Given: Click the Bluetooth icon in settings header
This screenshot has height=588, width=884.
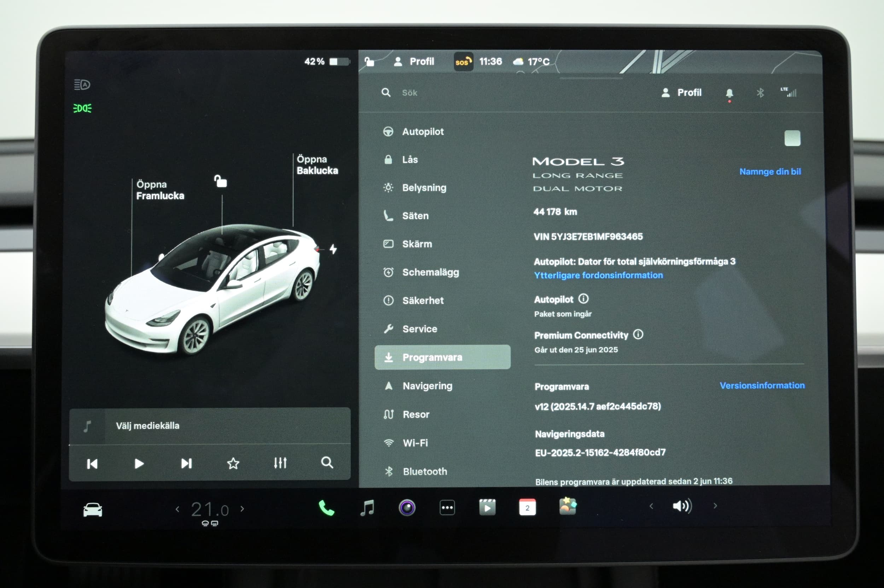Looking at the screenshot, I should (x=760, y=93).
